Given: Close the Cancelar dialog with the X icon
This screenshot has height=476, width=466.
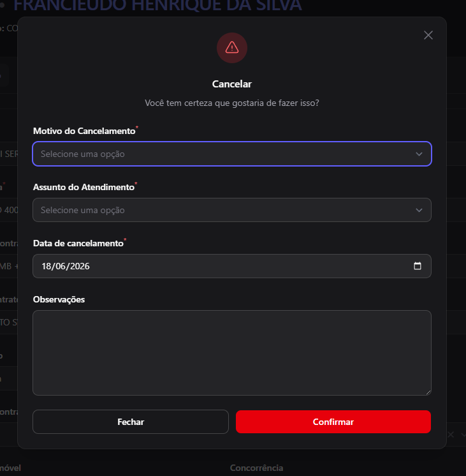Looking at the screenshot, I should click(428, 35).
